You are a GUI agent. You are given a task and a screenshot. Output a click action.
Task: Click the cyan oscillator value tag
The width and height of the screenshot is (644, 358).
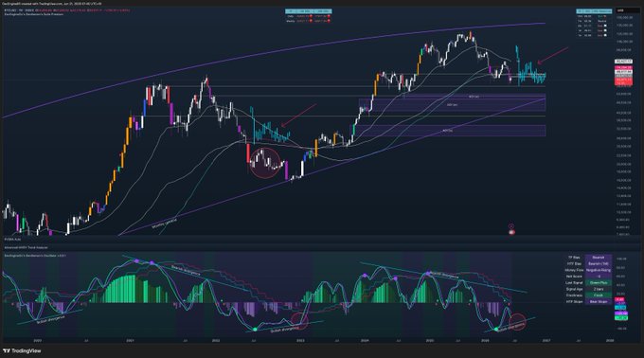[620, 308]
